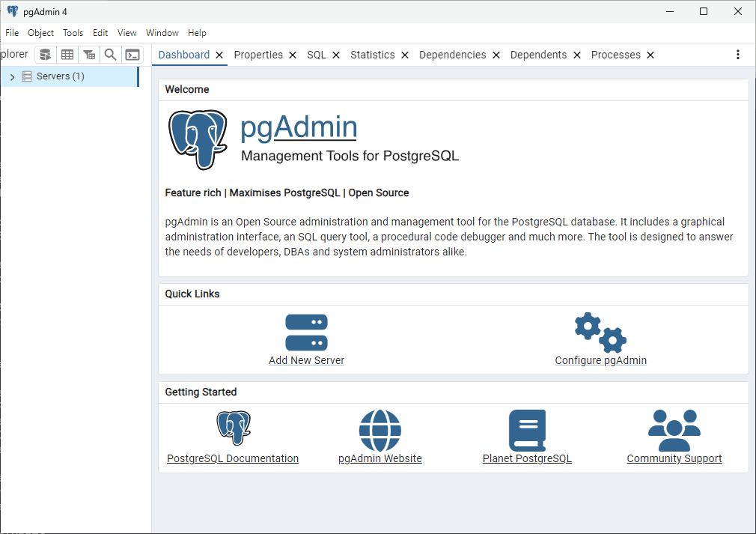
Task: Open the Tools menu
Action: tap(73, 33)
